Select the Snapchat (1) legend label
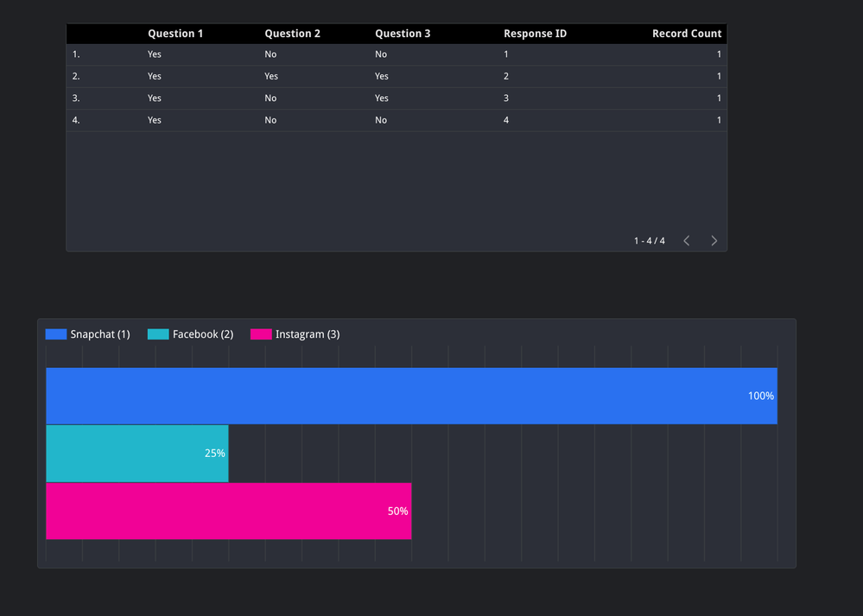 click(100, 334)
